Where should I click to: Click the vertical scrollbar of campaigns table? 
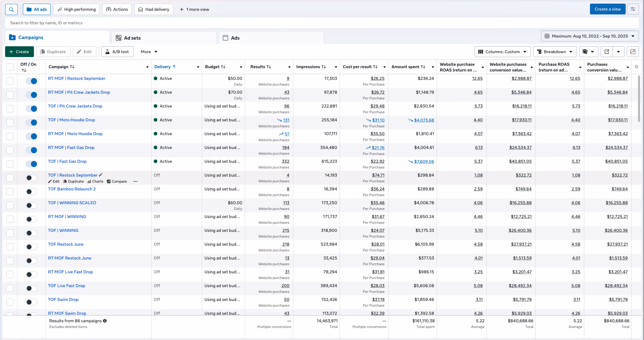639,99
